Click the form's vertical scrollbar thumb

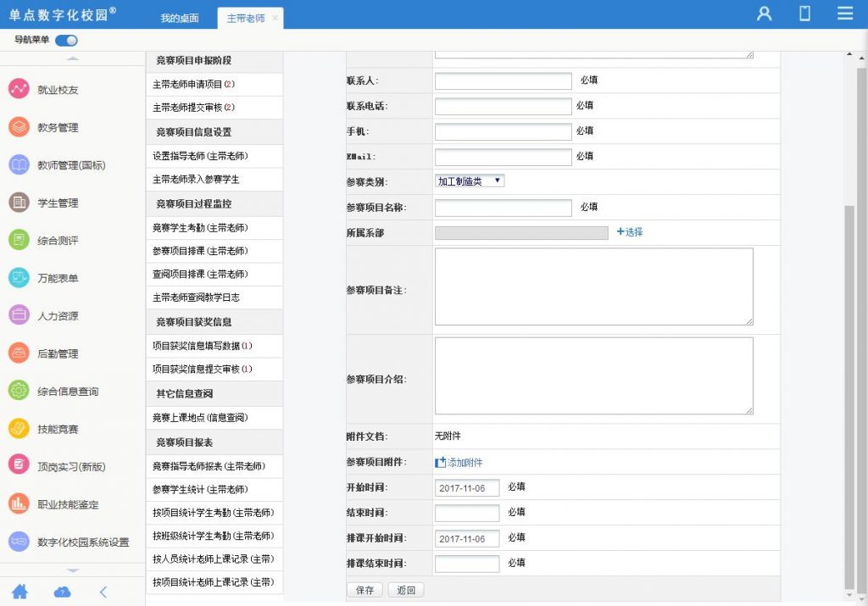click(x=849, y=398)
